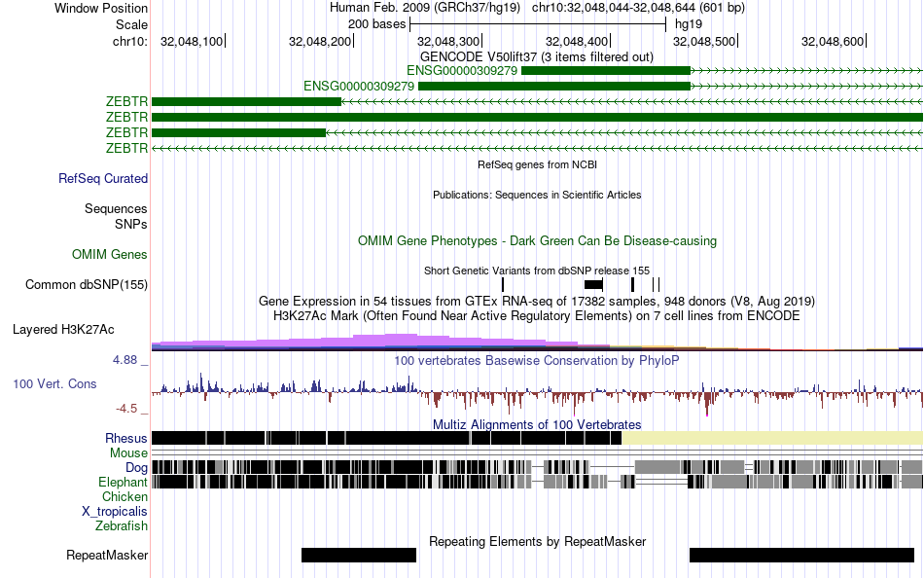The width and height of the screenshot is (924, 578).
Task: Open 100 vertebrates Basewise Conservation by PhyloP
Action: 537,360
